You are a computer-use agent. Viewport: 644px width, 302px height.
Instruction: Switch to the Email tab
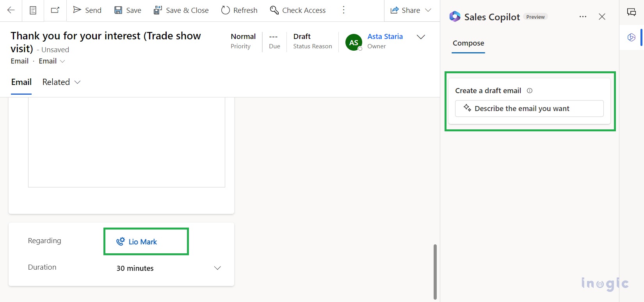click(x=21, y=82)
